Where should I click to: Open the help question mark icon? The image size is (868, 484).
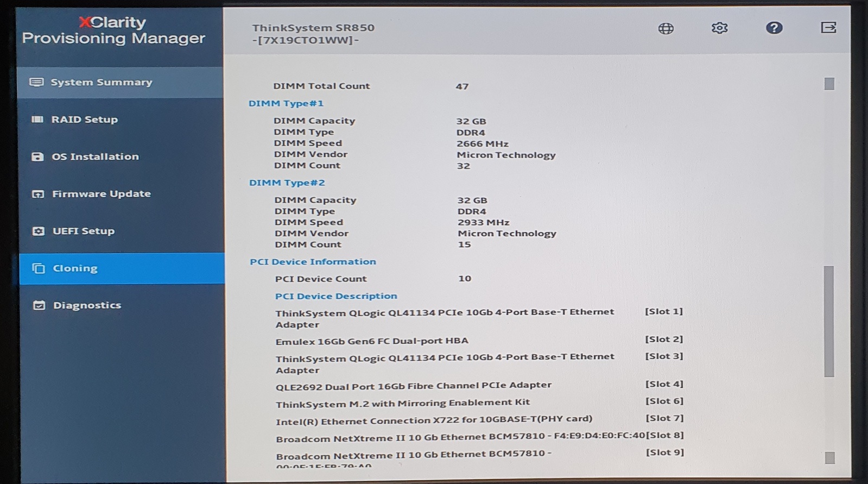[774, 28]
